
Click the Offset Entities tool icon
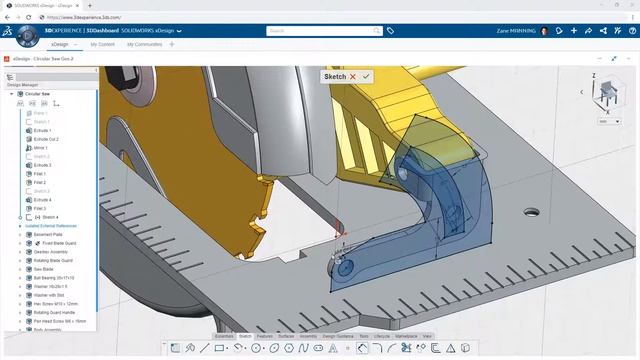coord(436,348)
